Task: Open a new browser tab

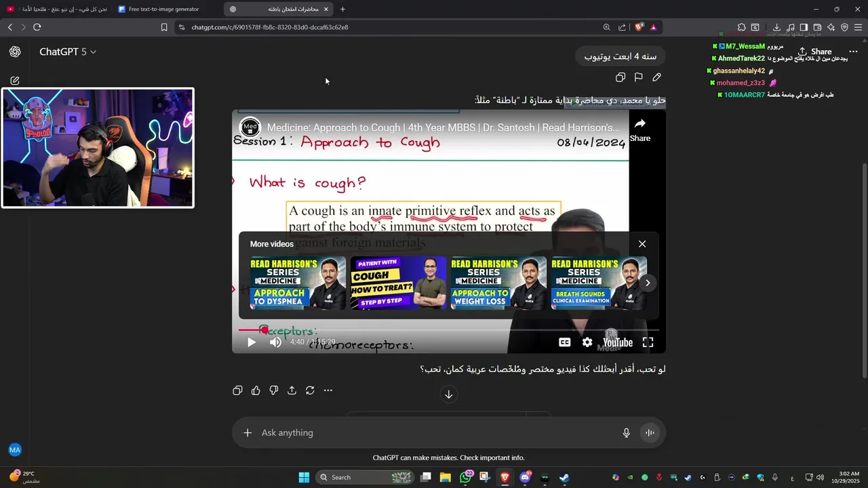Action: pos(342,9)
